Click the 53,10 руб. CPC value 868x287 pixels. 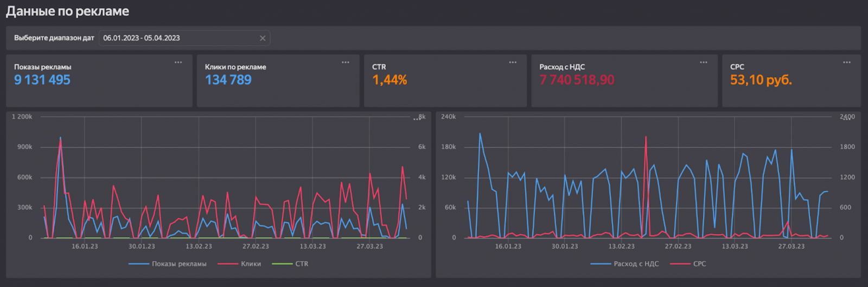[x=761, y=80]
